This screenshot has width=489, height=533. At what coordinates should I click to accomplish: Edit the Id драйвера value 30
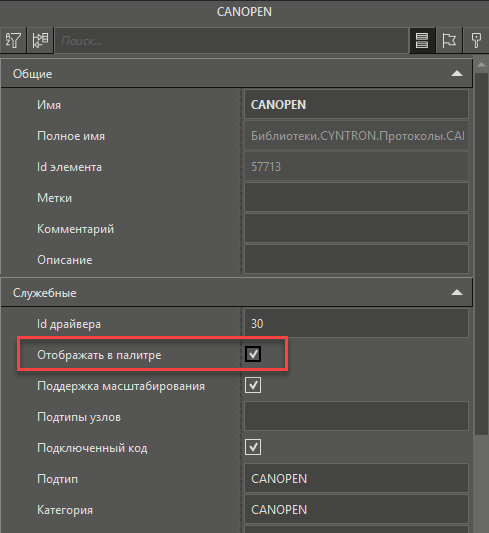coord(356,323)
